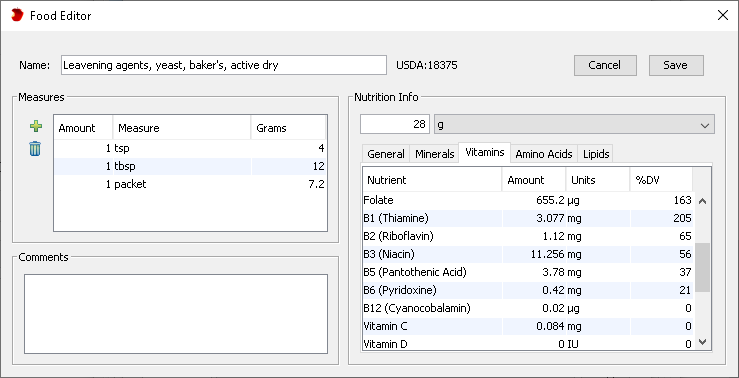
Task: Open the Amino Acids tab
Action: coord(544,154)
